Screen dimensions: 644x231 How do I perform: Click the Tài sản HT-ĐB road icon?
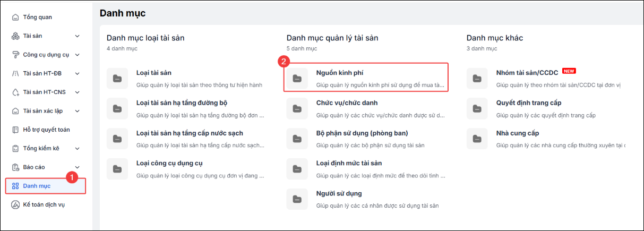click(x=15, y=73)
